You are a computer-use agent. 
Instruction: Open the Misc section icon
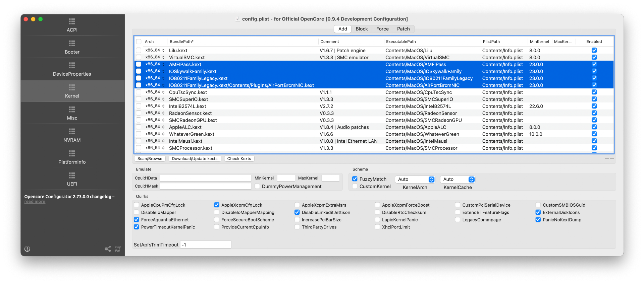tap(72, 110)
